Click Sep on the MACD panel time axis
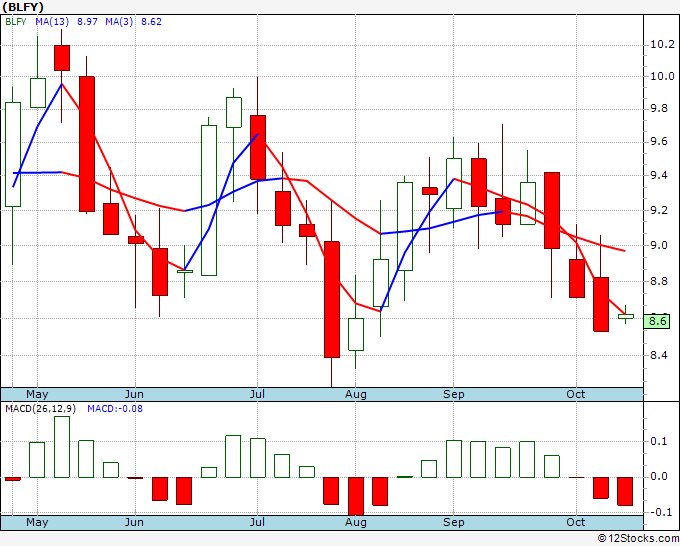Image resolution: width=680 pixels, height=546 pixels. (x=454, y=522)
